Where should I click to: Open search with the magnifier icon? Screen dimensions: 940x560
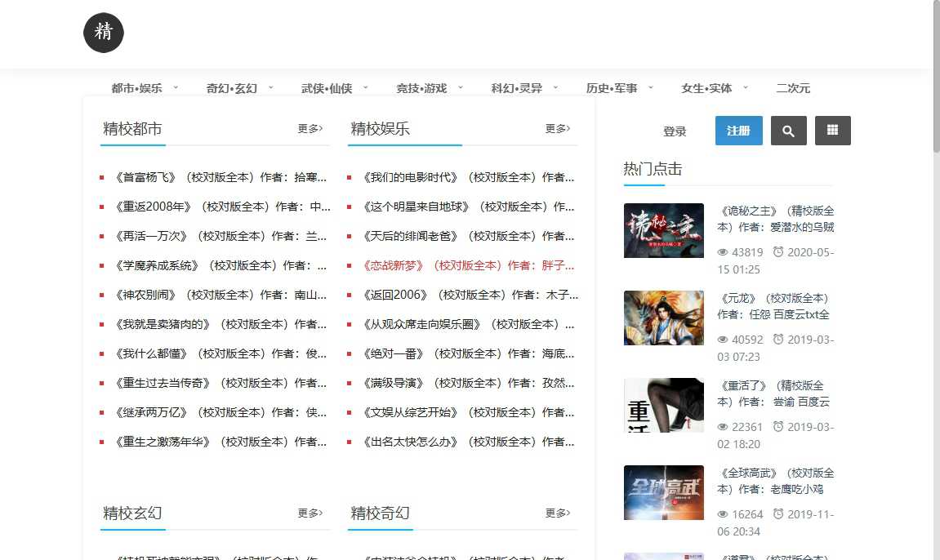(x=788, y=131)
